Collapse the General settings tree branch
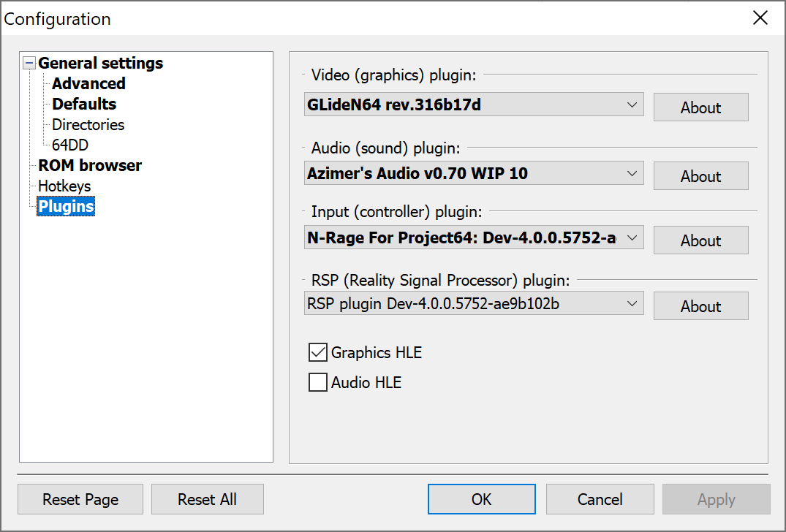Screen dimensions: 786x532 coord(29,63)
